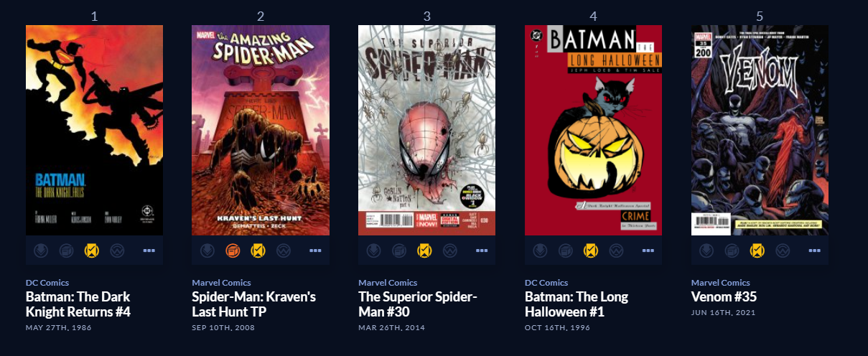Add Dark Knight Returns #4 to collection
Image resolution: width=868 pixels, height=356 pixels.
pyautogui.click(x=67, y=250)
